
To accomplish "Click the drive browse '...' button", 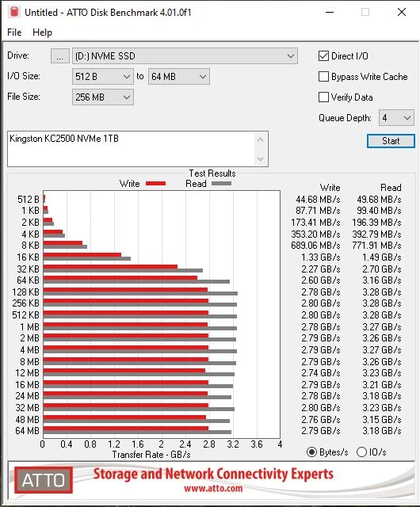I will (x=60, y=56).
